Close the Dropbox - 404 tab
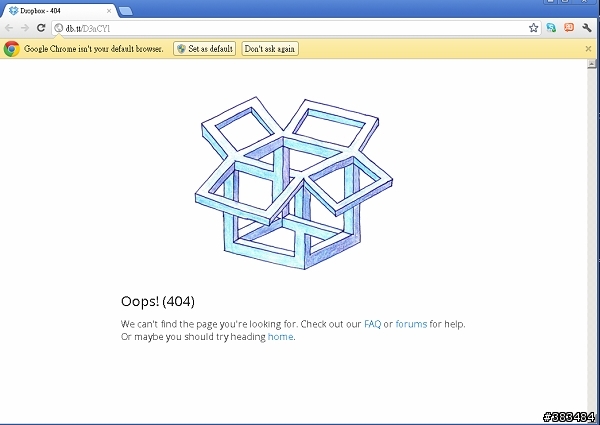The image size is (600, 425). [x=109, y=11]
